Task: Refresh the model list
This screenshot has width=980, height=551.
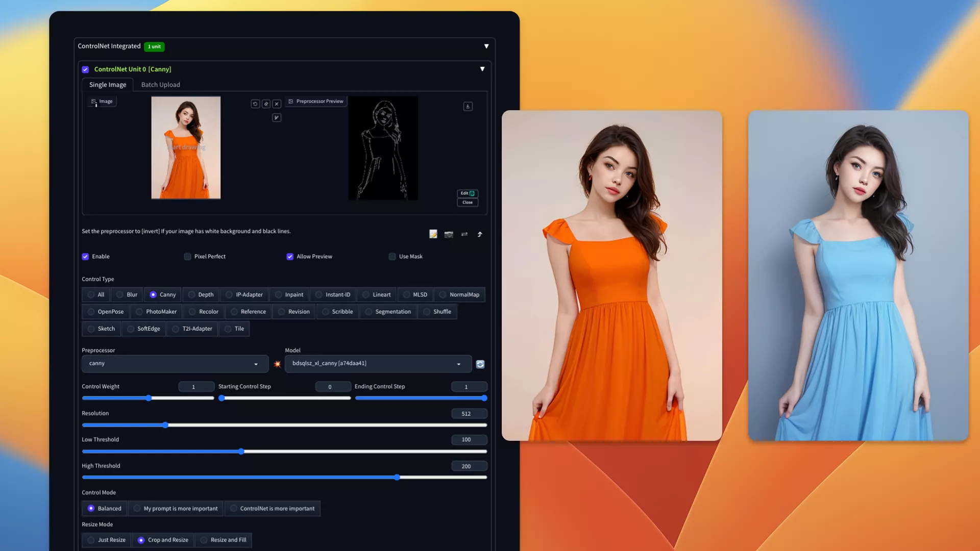Action: coord(480,364)
